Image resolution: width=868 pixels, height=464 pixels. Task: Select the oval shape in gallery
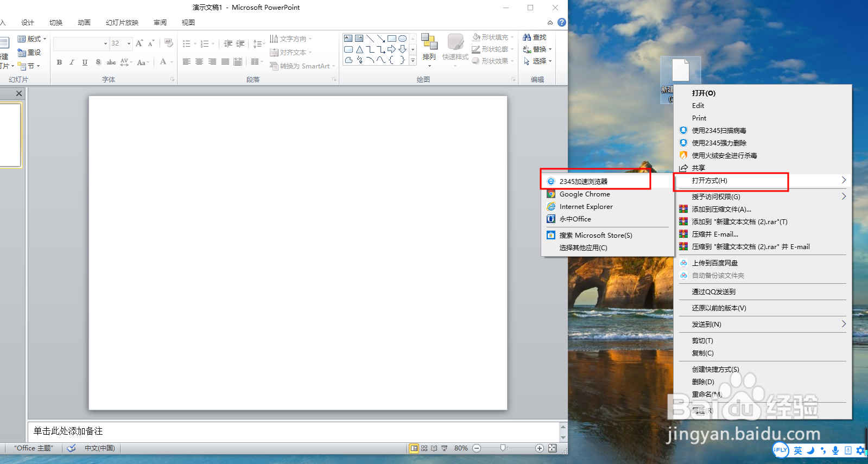(x=402, y=39)
